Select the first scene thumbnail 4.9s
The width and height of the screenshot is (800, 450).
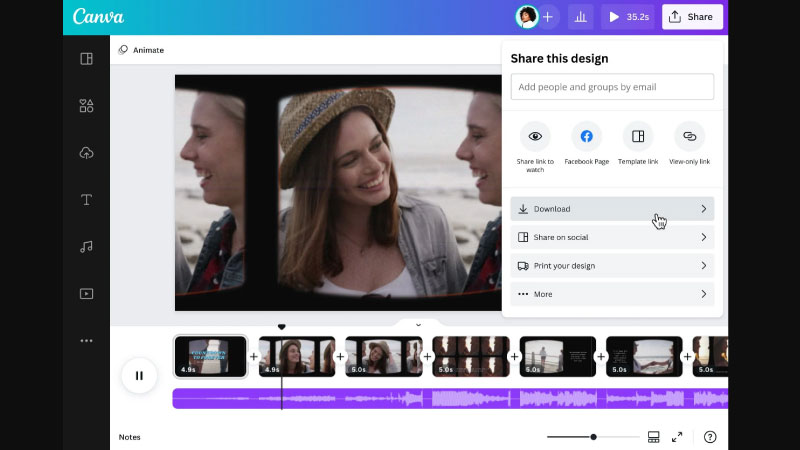point(210,357)
